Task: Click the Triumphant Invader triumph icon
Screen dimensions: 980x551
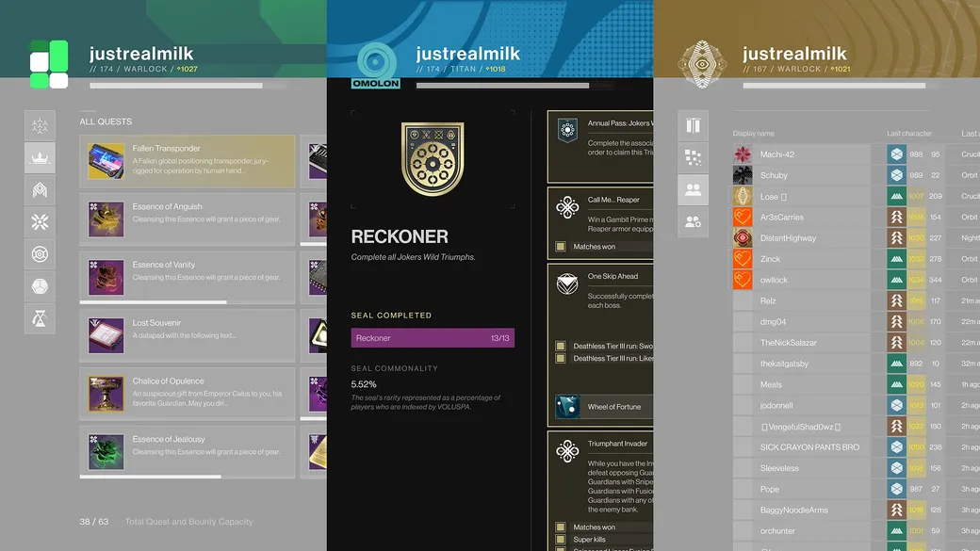Action: 567,451
